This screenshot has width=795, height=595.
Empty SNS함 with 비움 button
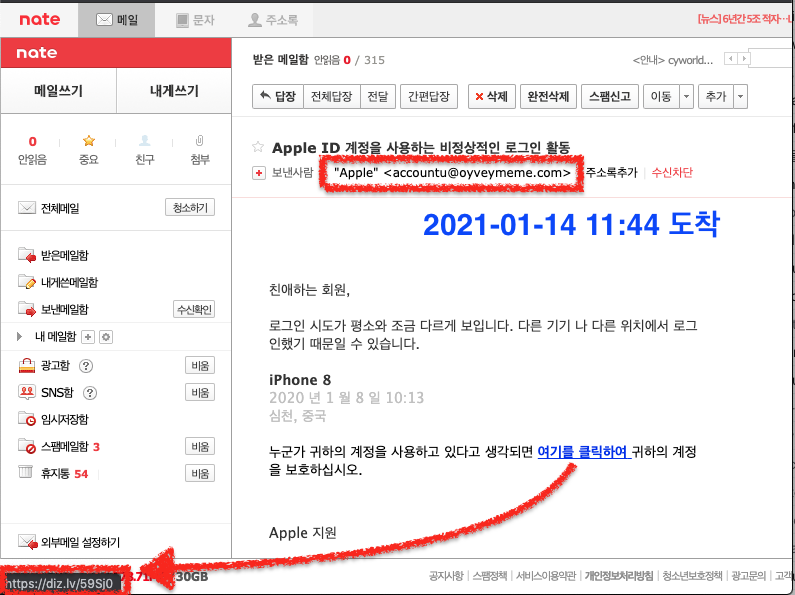pos(200,392)
